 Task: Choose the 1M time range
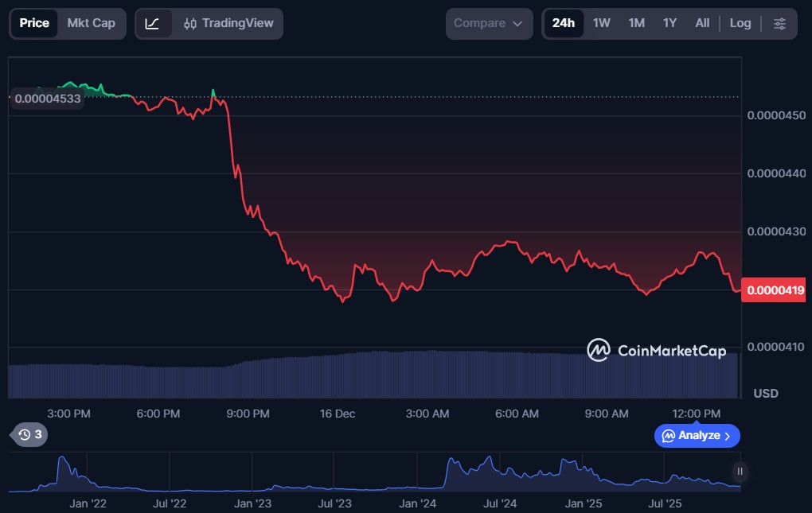[636, 23]
